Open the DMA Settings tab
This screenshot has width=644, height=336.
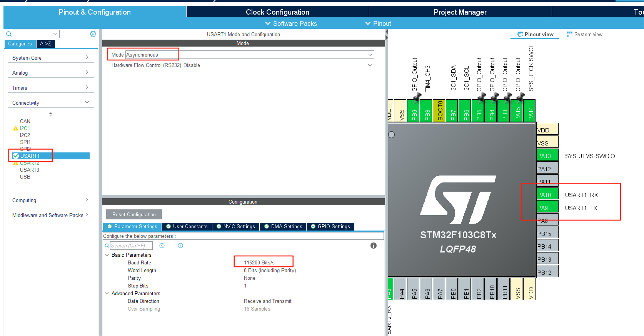pyautogui.click(x=283, y=226)
